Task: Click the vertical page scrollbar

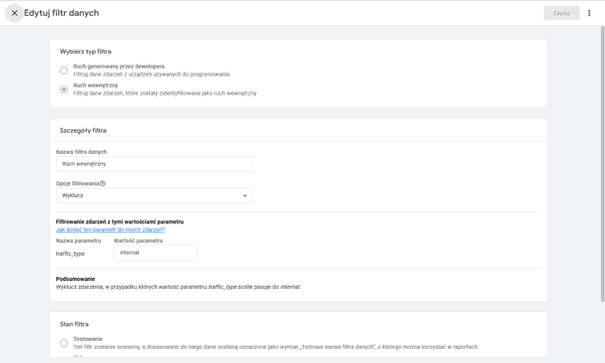Action: [602, 164]
